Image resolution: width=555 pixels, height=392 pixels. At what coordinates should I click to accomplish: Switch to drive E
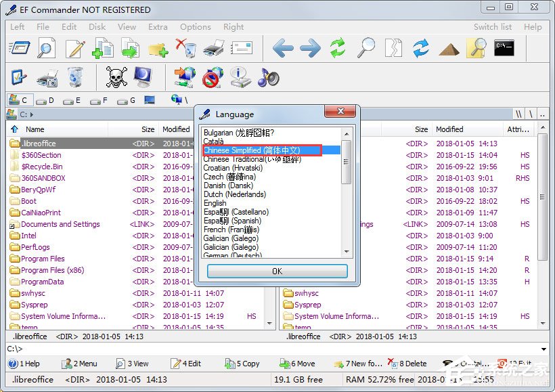coord(72,101)
